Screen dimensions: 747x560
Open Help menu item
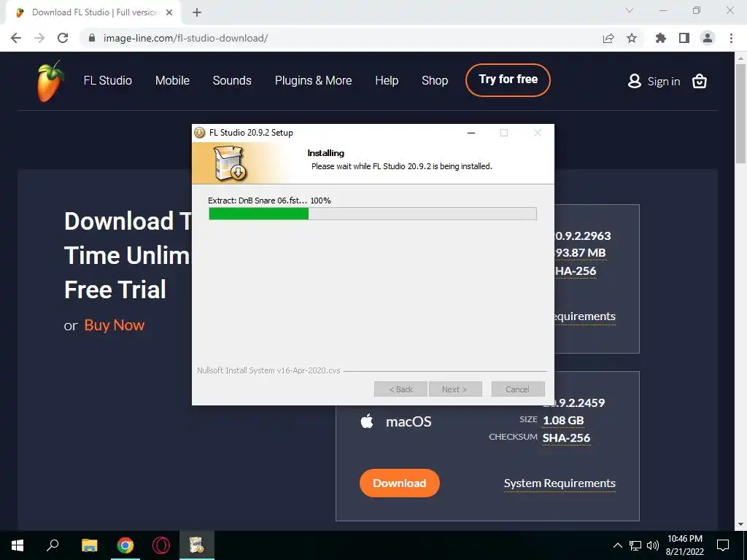point(387,80)
